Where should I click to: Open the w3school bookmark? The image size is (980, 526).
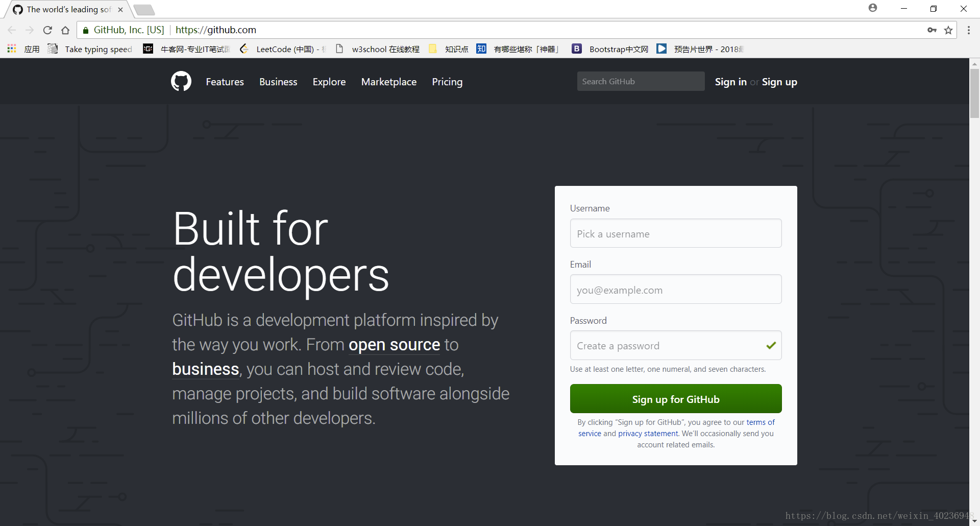pos(378,49)
